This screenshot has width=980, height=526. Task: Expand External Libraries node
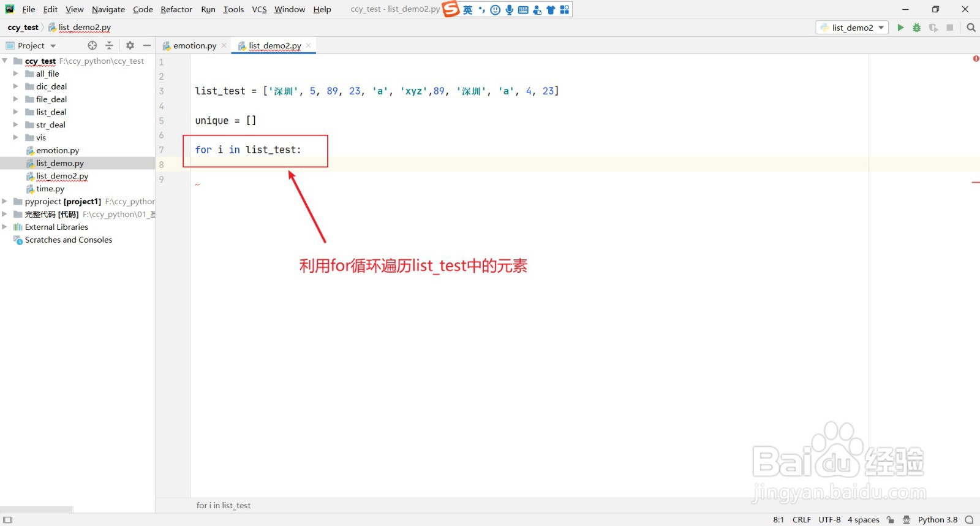5,227
